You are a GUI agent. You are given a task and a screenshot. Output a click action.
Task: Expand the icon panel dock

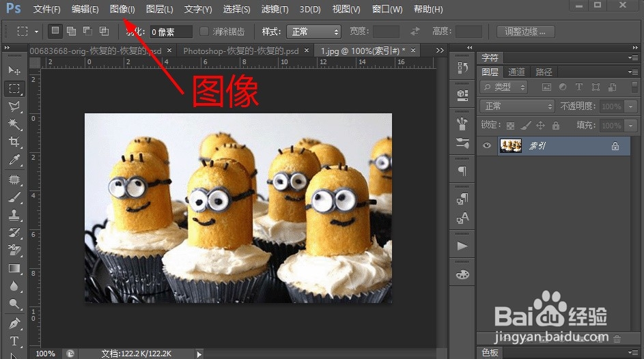click(x=469, y=48)
